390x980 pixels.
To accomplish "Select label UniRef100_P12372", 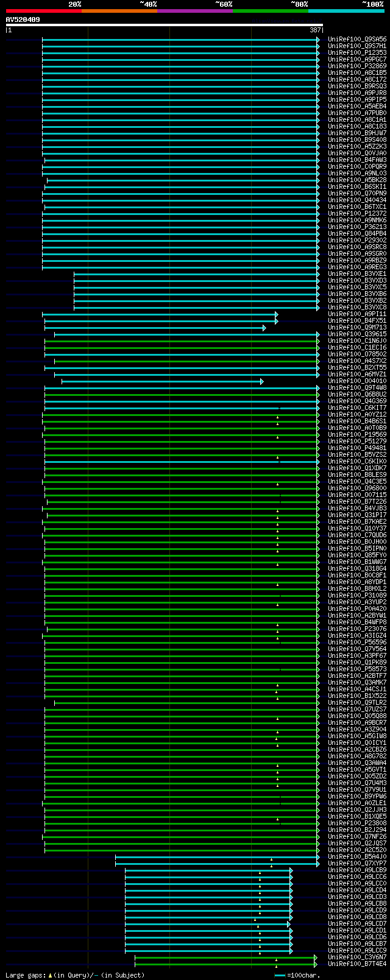I will 357,213.
